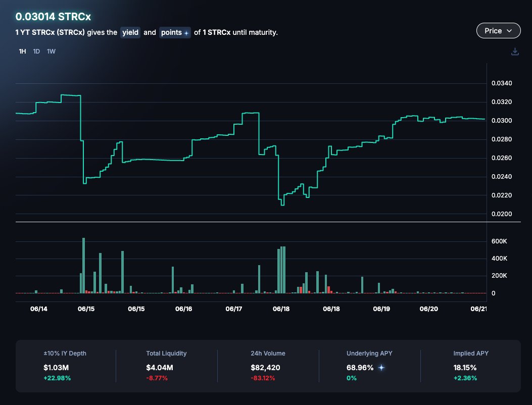Click the 0.0300 price axis label

[502, 121]
